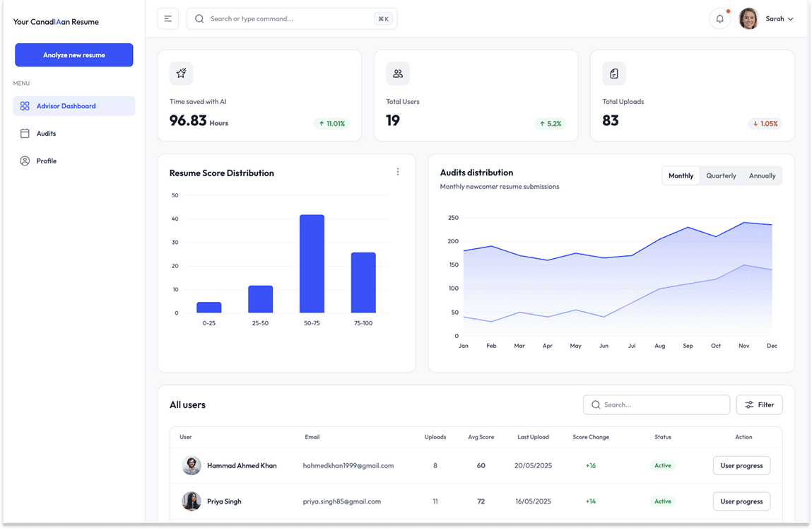The height and width of the screenshot is (529, 812).
Task: Switch audits chart to Annually view
Action: pyautogui.click(x=762, y=176)
